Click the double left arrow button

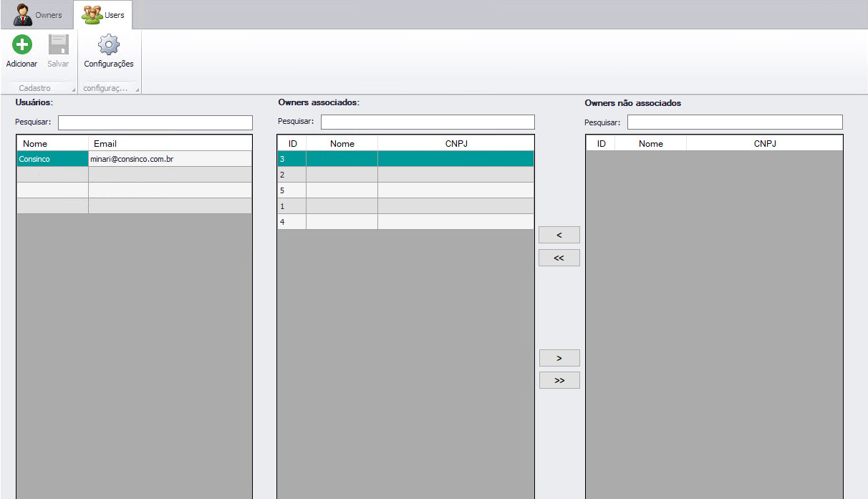pyautogui.click(x=559, y=258)
